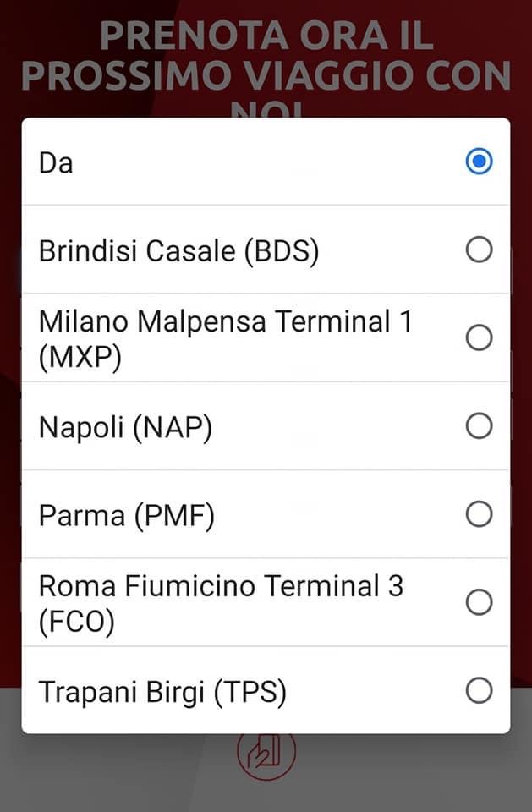The image size is (532, 812).
Task: Select the Brindisi Casale radio button
Action: [479, 250]
